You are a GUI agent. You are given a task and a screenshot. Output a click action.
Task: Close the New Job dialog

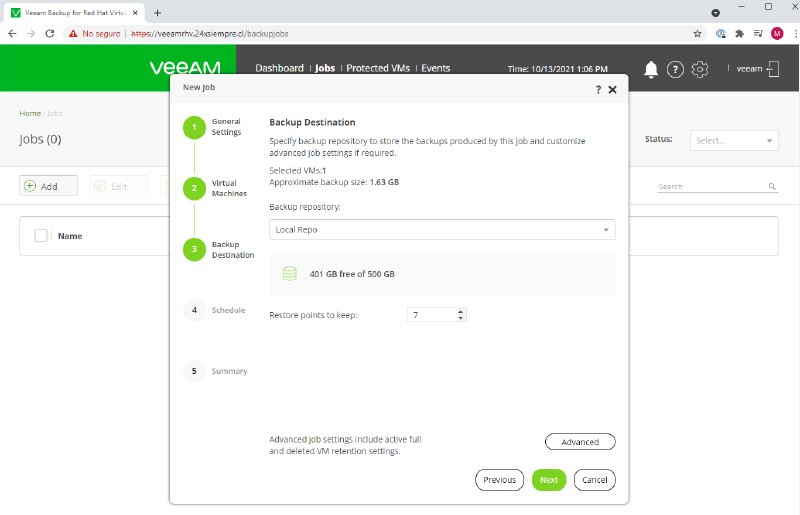613,90
